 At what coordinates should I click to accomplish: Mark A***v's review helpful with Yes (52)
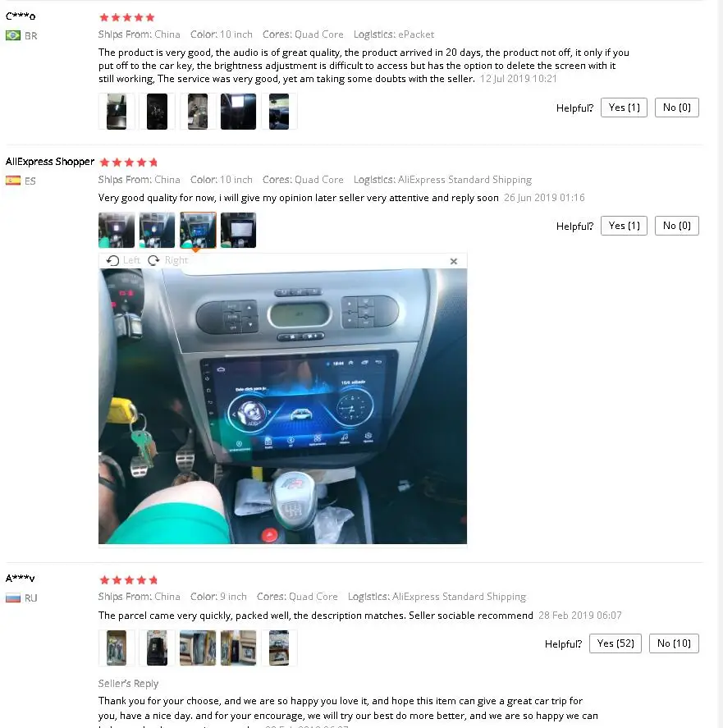coord(615,643)
